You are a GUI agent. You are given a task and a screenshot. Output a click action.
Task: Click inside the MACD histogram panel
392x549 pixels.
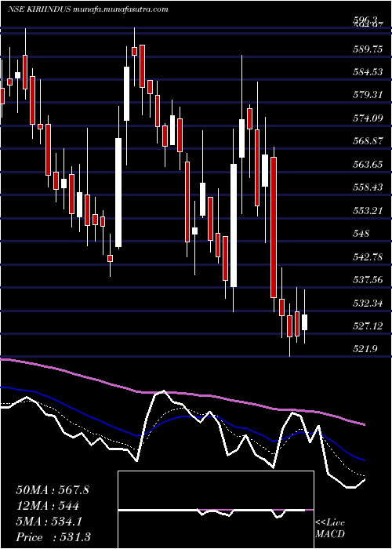tap(216, 510)
